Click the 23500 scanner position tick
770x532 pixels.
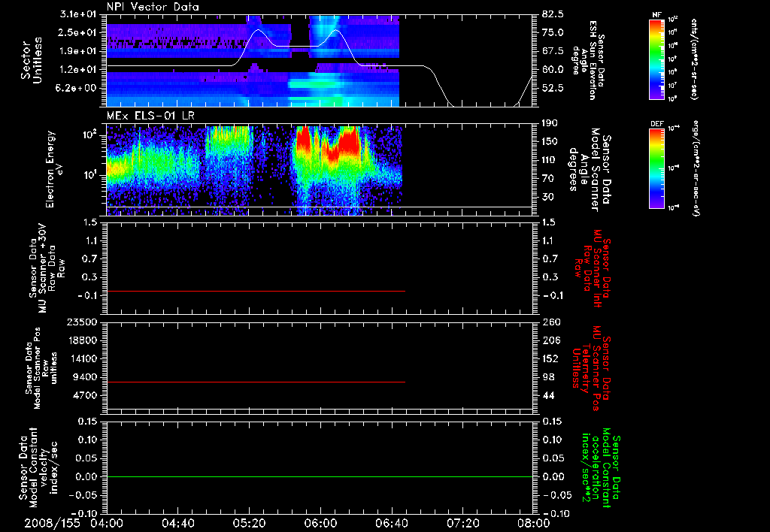pos(83,322)
